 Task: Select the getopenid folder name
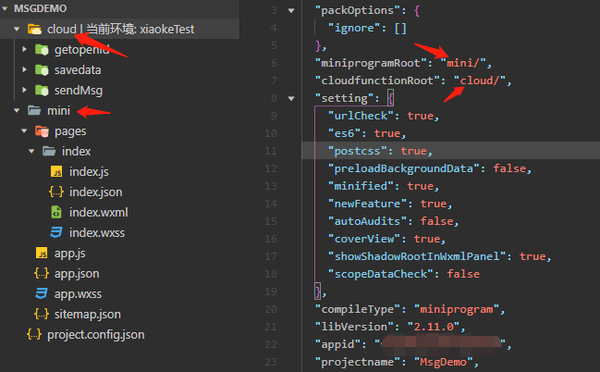tap(82, 50)
